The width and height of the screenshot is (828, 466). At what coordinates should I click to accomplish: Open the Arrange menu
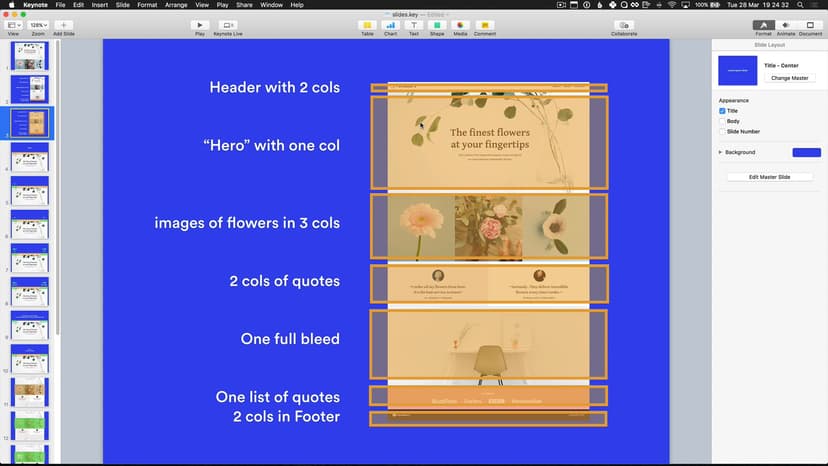[176, 5]
